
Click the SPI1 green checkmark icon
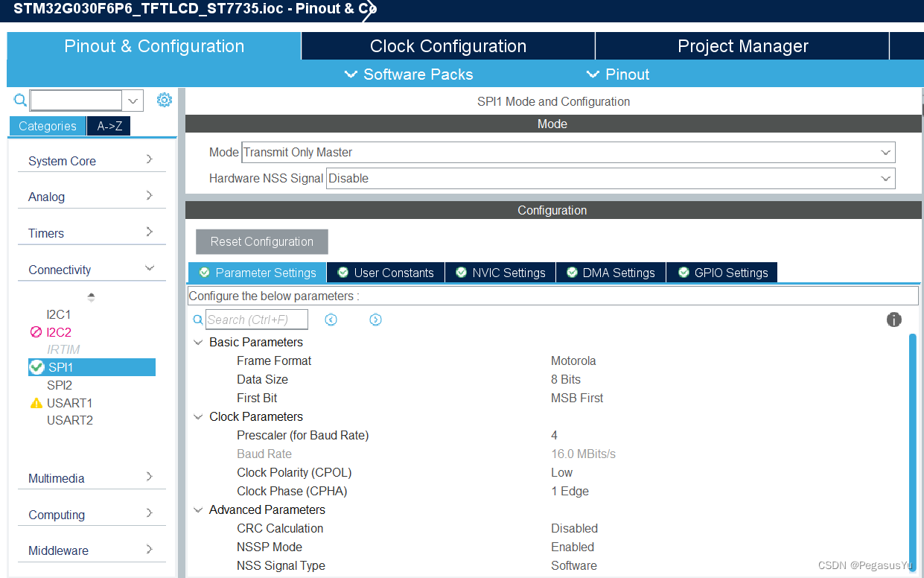pyautogui.click(x=36, y=366)
